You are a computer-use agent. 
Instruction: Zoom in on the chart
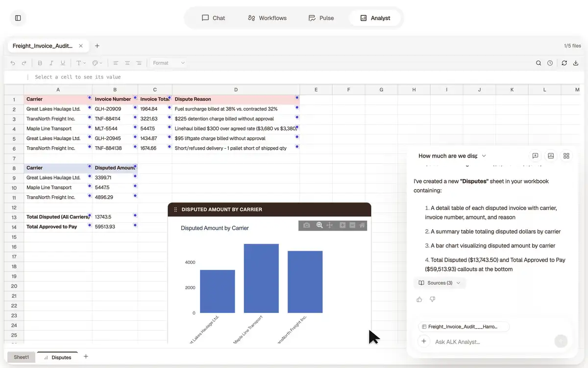343,225
